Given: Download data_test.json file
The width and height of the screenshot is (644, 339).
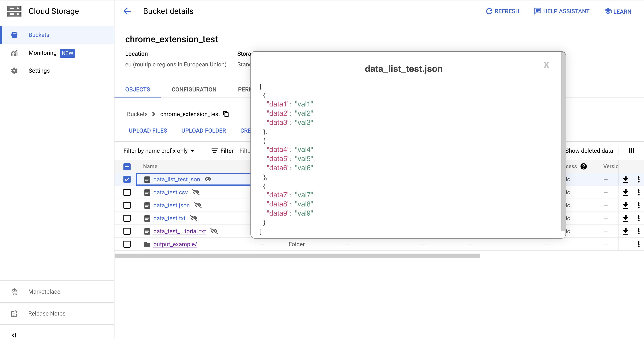Looking at the screenshot, I should [x=625, y=206].
